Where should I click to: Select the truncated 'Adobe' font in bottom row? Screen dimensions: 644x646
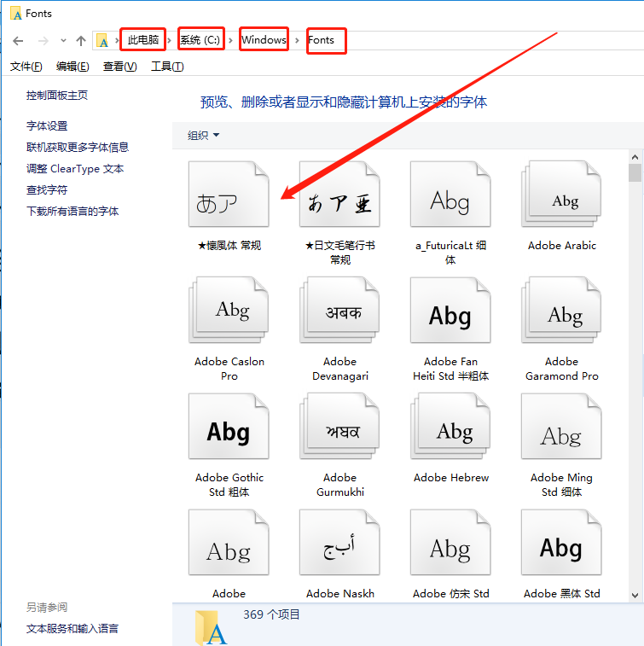(x=229, y=542)
